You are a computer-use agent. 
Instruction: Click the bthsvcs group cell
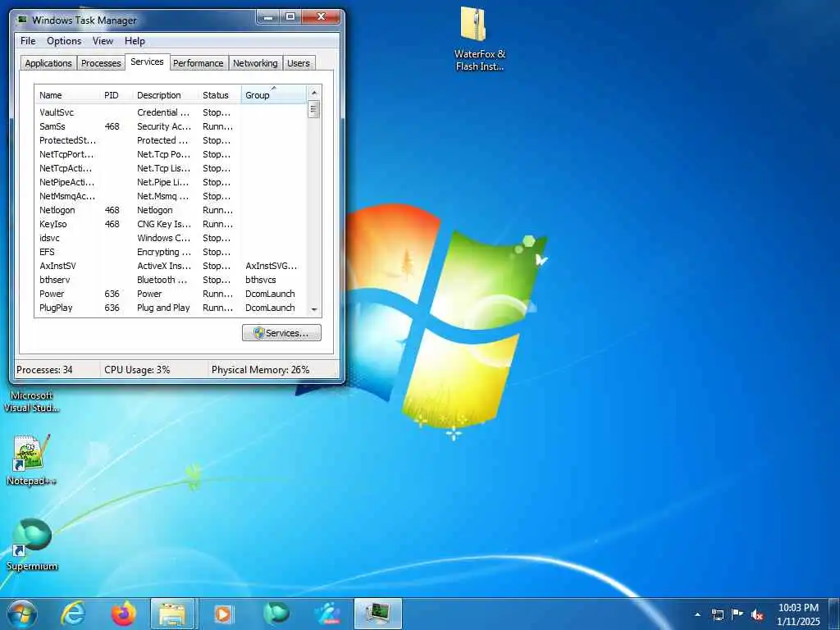(261, 280)
